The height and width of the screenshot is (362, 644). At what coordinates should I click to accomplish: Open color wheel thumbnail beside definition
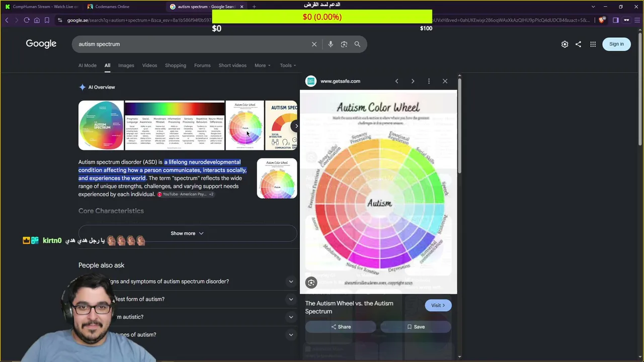click(277, 178)
